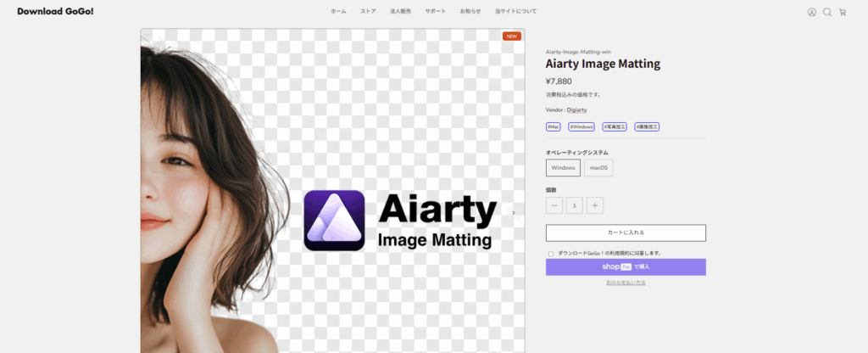
Task: Select the #写真加工 tag
Action: tap(615, 127)
